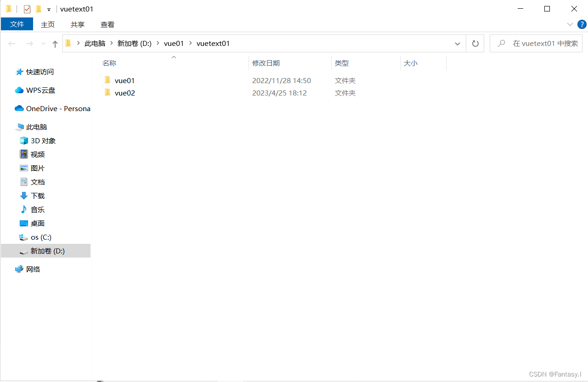Image resolution: width=588 pixels, height=382 pixels.
Task: Click the 文档 document icon
Action: pos(24,182)
